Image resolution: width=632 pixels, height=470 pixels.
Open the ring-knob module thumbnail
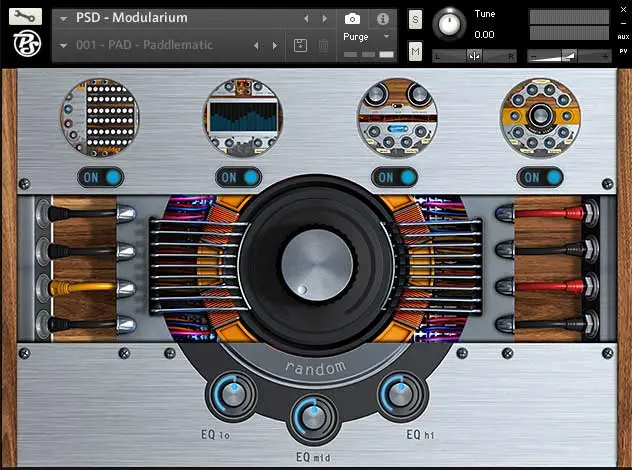[x=540, y=118]
